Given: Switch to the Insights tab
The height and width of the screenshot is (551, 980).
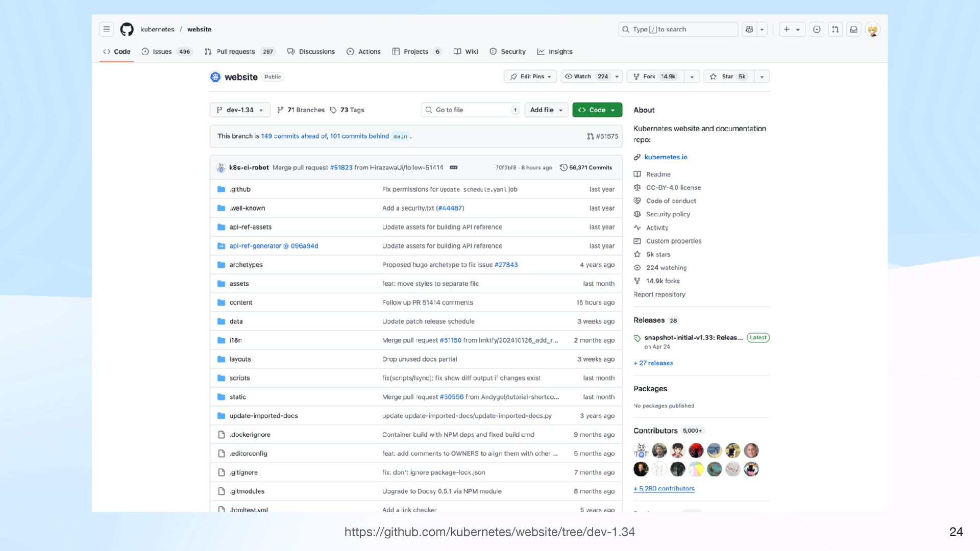Looking at the screenshot, I should (555, 52).
